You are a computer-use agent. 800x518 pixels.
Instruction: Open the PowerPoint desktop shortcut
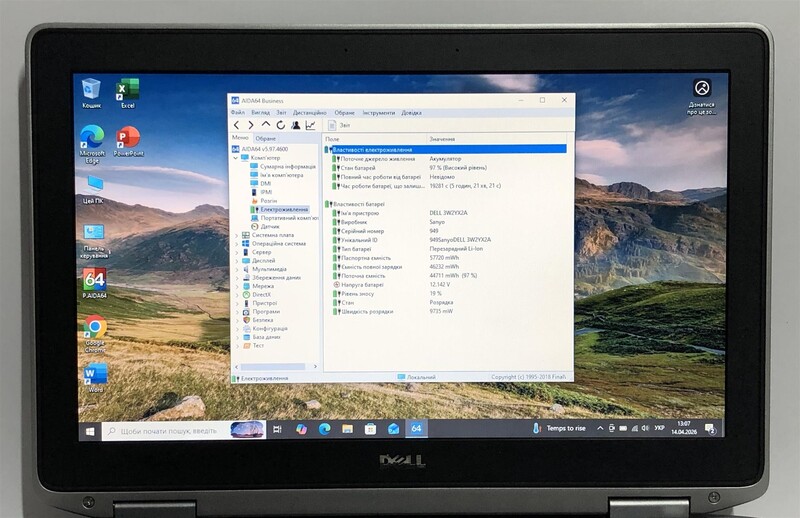coord(128,141)
